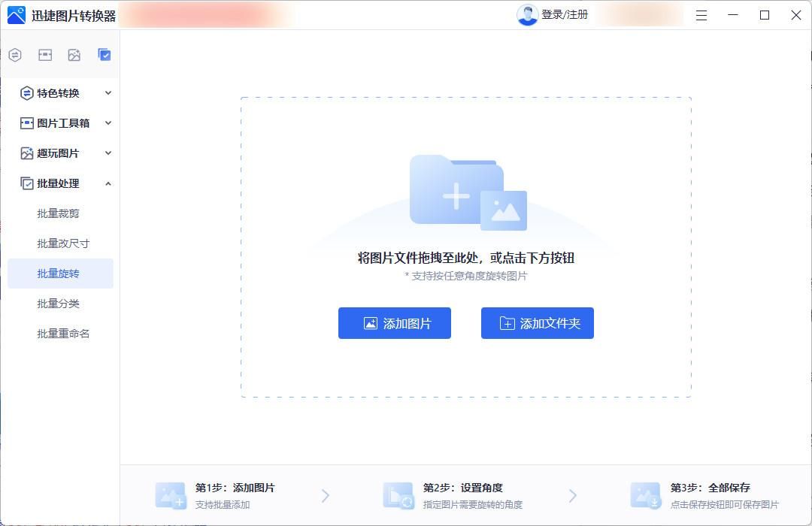Open 批量改尺寸 from the sidebar
The height and width of the screenshot is (526, 812).
[63, 243]
